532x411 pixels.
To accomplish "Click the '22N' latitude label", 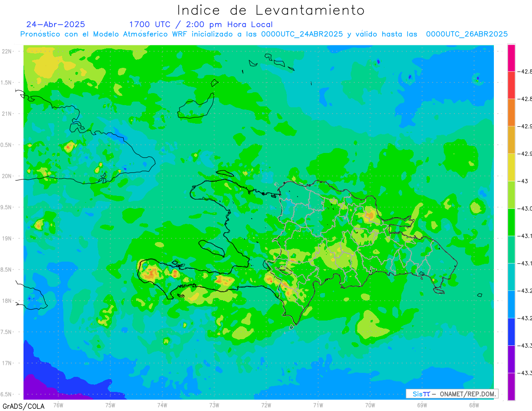I will click(7, 51).
